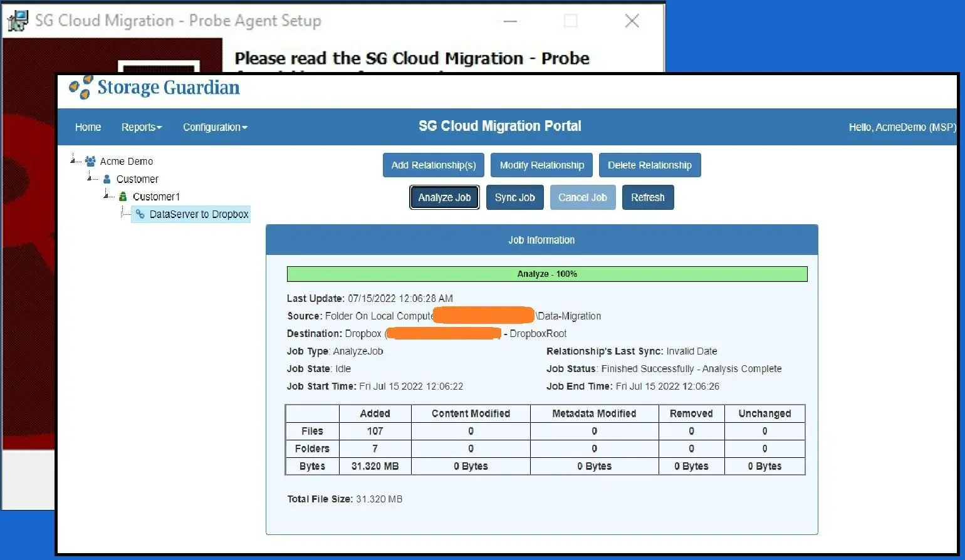Click the Storage Guardian logo
965x560 pixels.
(x=153, y=87)
